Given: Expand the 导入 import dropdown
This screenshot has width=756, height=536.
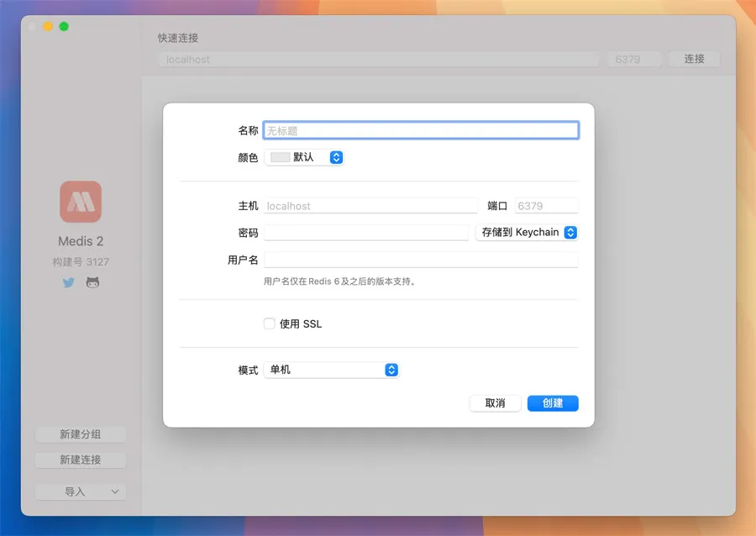Looking at the screenshot, I should (81, 491).
